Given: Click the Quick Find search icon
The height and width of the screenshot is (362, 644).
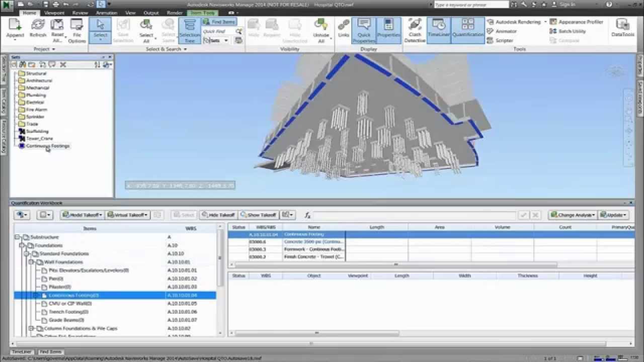Looking at the screenshot, I should (239, 31).
